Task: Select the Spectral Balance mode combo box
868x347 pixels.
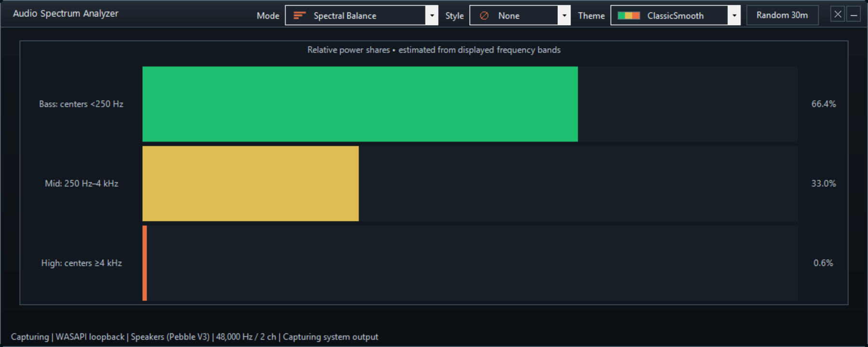Action: tap(362, 15)
